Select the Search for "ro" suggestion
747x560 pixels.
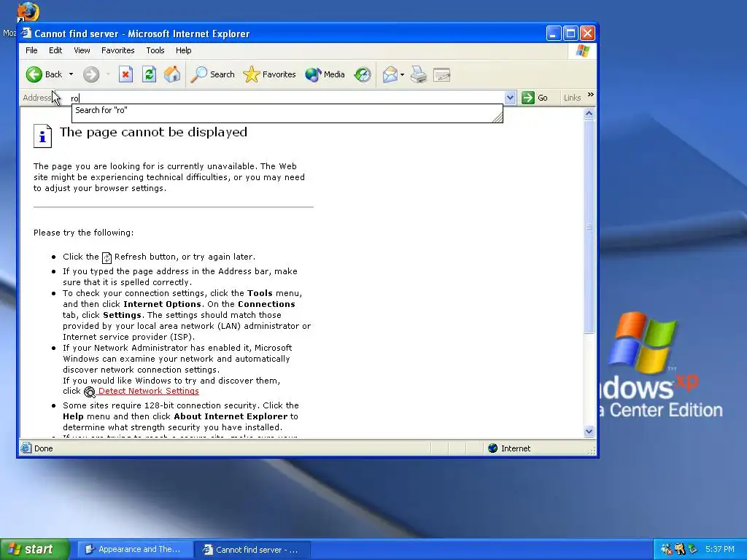pos(287,111)
